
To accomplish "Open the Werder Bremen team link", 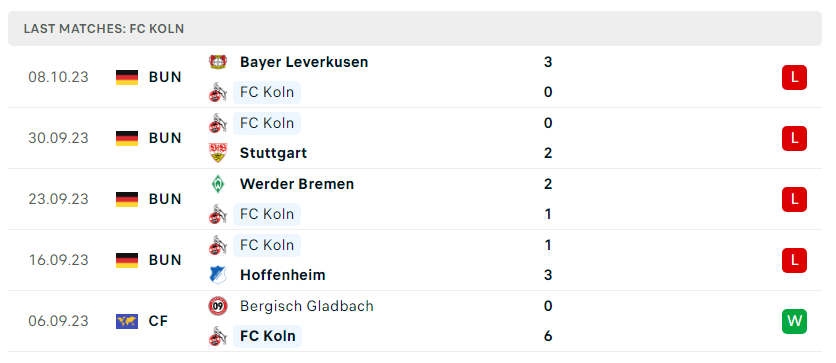I will click(x=297, y=184).
